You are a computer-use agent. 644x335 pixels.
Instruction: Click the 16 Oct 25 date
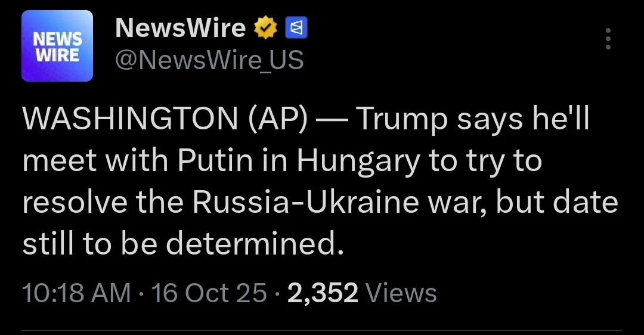click(209, 293)
